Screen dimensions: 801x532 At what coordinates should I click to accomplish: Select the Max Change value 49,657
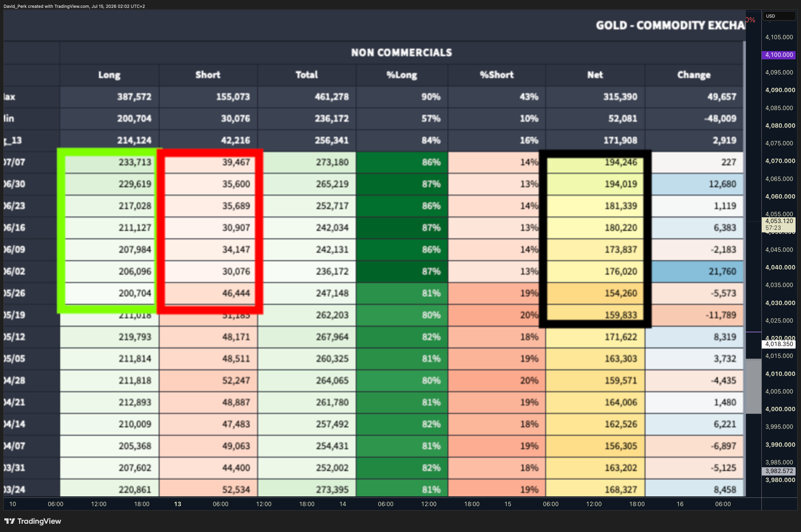pyautogui.click(x=722, y=97)
